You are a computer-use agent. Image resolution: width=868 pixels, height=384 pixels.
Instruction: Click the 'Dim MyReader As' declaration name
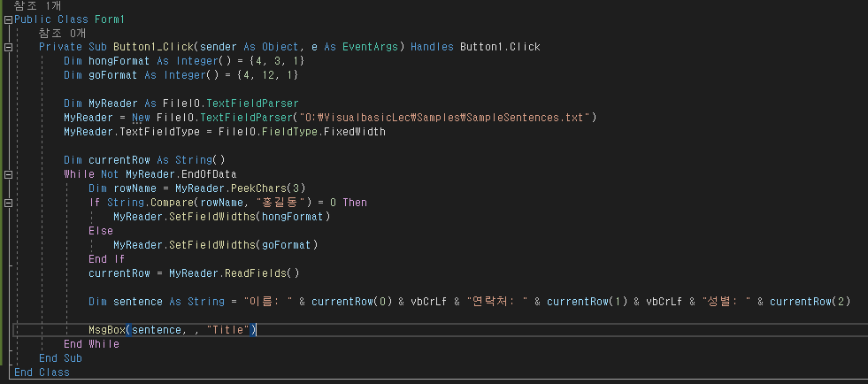(113, 104)
